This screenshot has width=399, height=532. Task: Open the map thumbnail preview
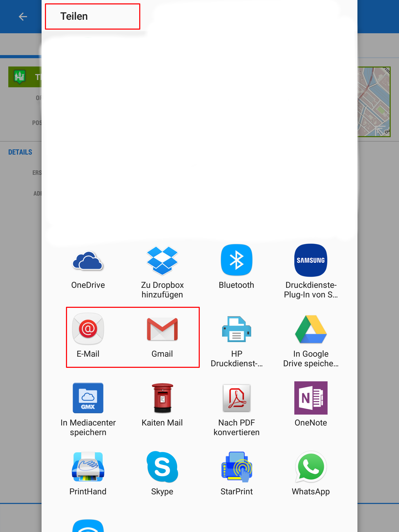(x=374, y=102)
